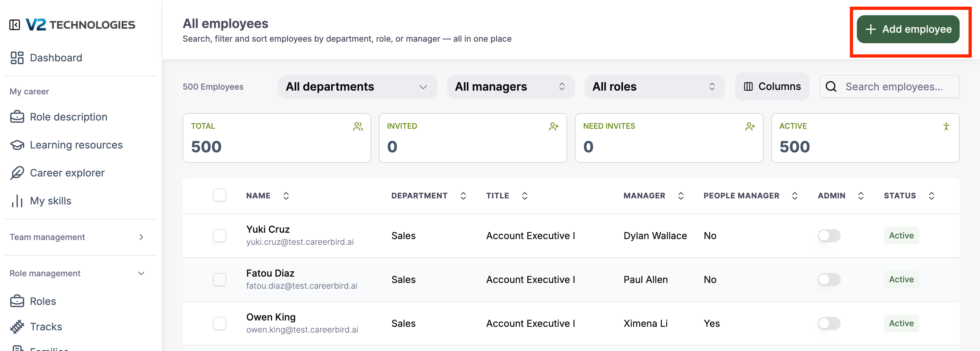Toggle admin switch for Owen King
The height and width of the screenshot is (351, 980).
click(x=829, y=323)
